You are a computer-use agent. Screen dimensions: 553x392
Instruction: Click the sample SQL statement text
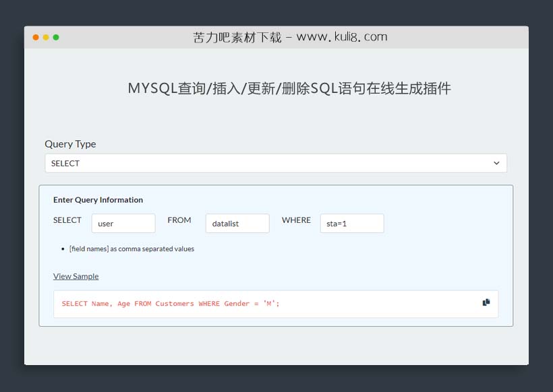(171, 303)
